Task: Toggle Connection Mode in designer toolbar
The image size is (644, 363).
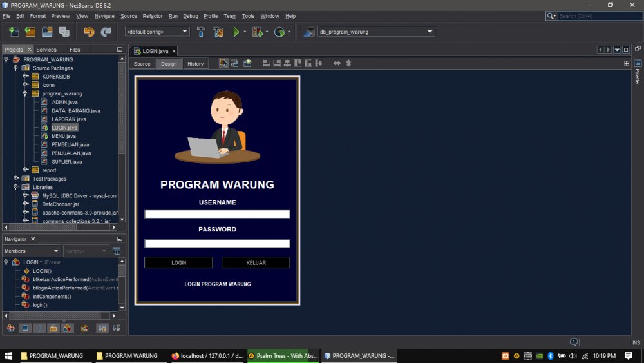Action: pos(235,63)
